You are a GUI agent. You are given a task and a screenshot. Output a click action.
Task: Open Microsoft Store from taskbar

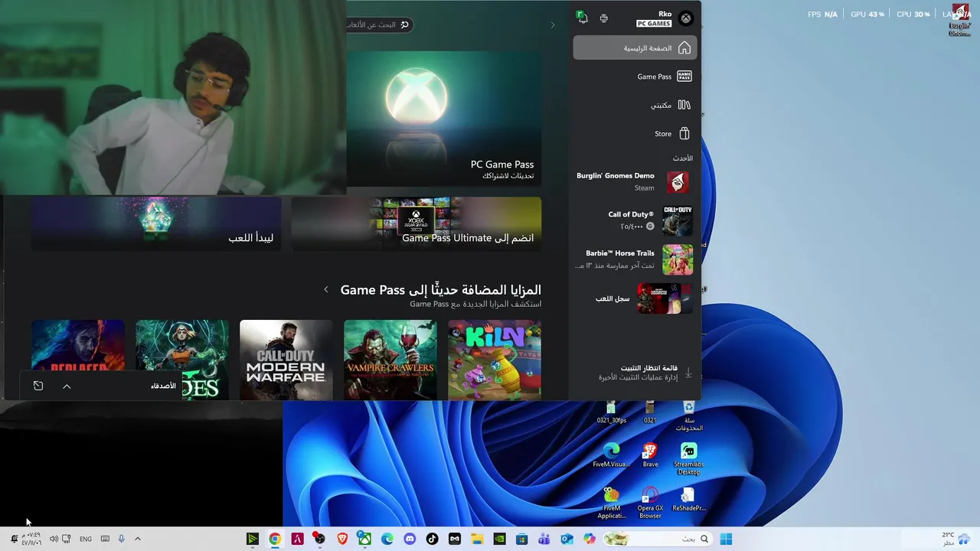tap(521, 539)
